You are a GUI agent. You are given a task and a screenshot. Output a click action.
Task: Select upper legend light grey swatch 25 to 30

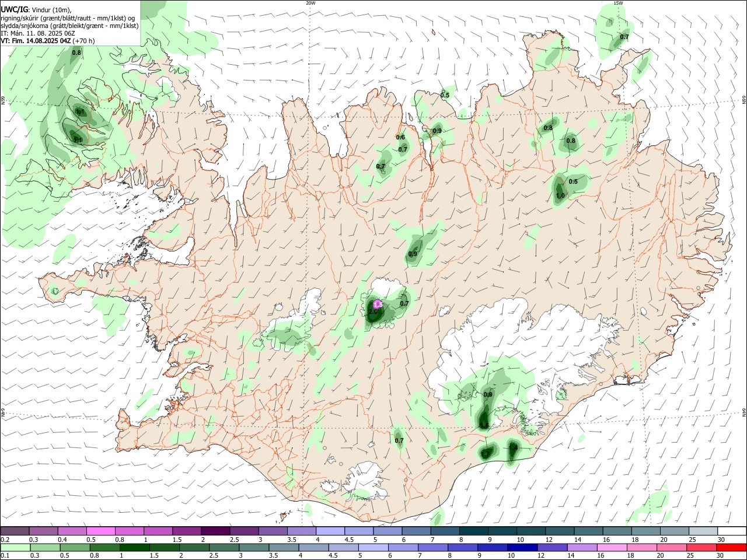[x=702, y=531]
